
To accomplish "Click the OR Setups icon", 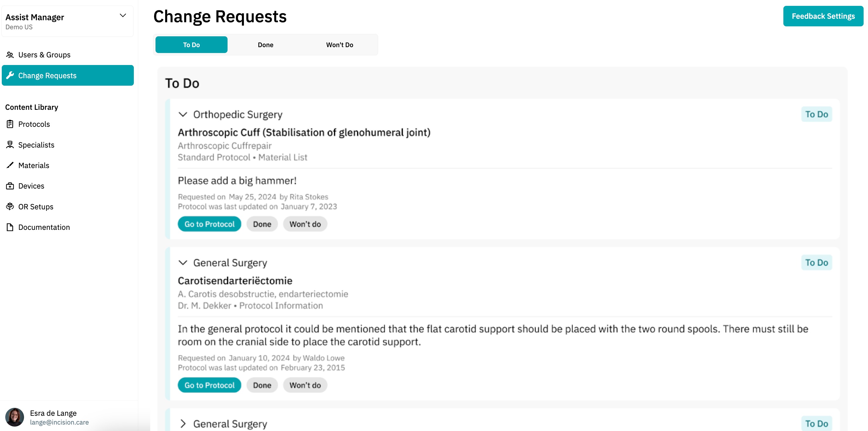I will pyautogui.click(x=10, y=206).
